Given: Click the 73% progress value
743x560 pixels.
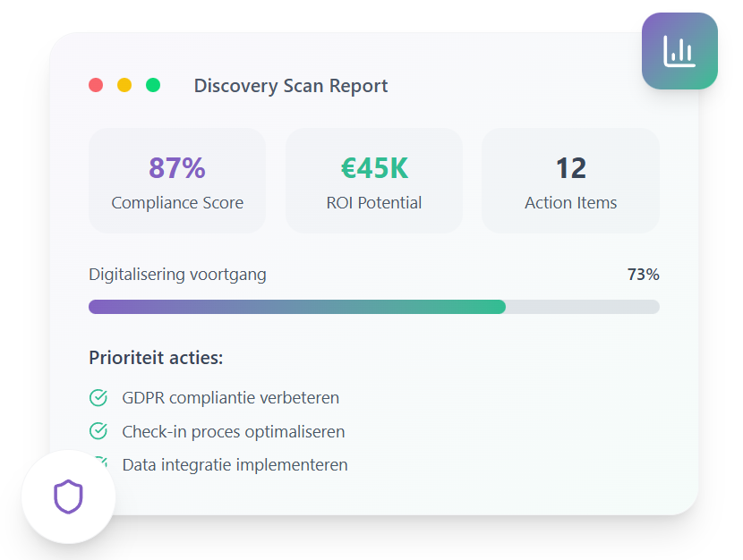Looking at the screenshot, I should (643, 275).
